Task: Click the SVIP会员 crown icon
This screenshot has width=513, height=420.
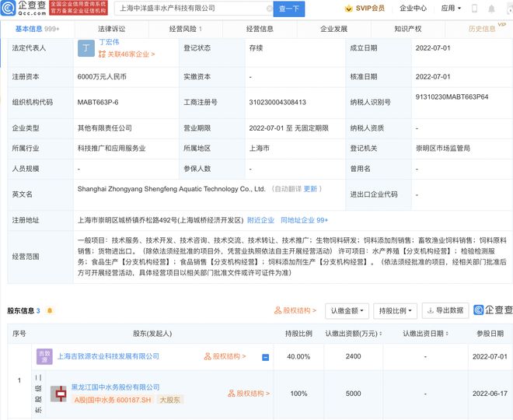Action: [x=346, y=9]
